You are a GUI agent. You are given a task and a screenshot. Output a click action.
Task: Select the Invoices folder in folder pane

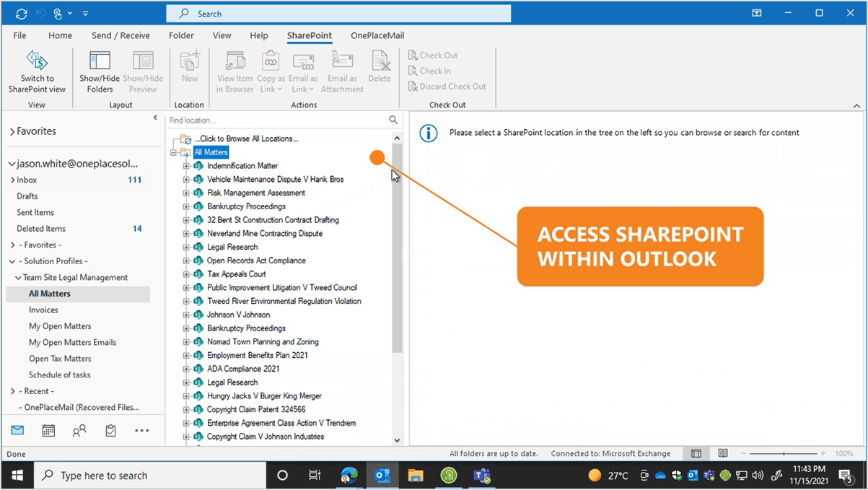(x=43, y=310)
